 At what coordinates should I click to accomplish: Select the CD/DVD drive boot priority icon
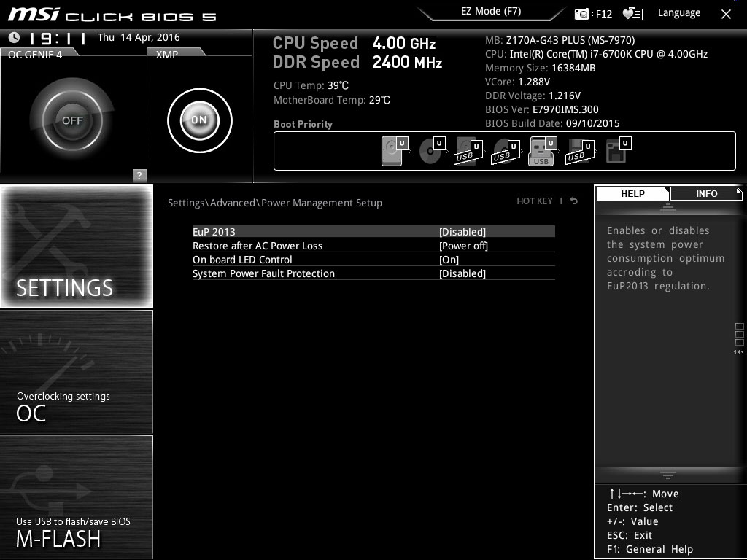432,151
